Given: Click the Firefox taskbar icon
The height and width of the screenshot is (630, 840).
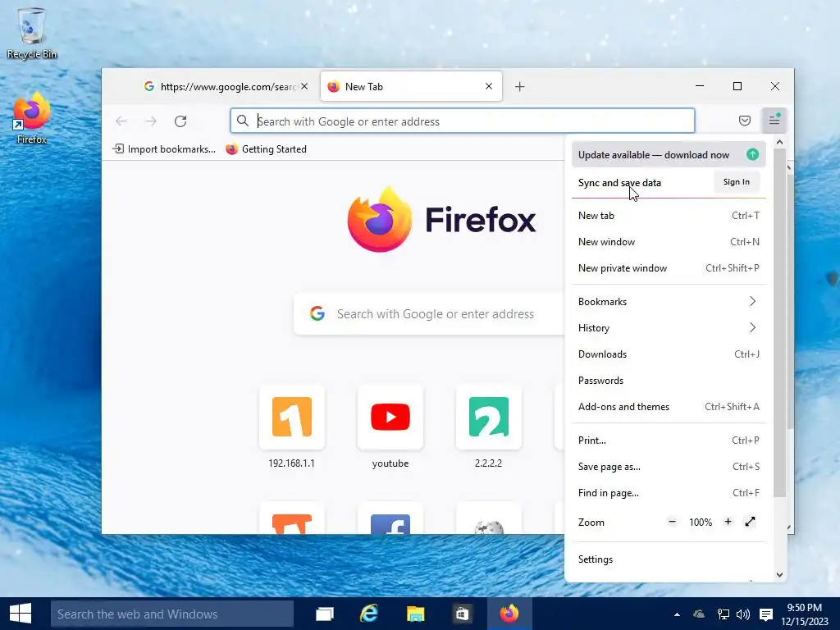Looking at the screenshot, I should (509, 614).
